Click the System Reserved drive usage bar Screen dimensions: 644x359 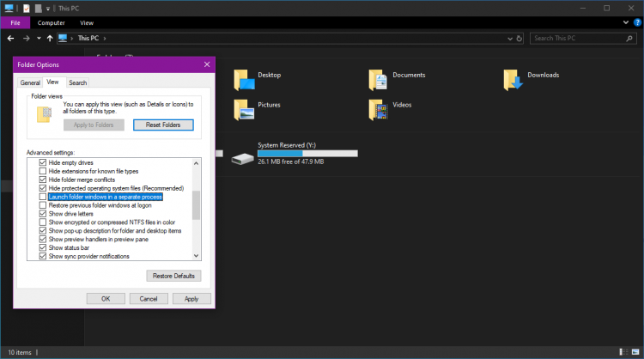click(307, 153)
